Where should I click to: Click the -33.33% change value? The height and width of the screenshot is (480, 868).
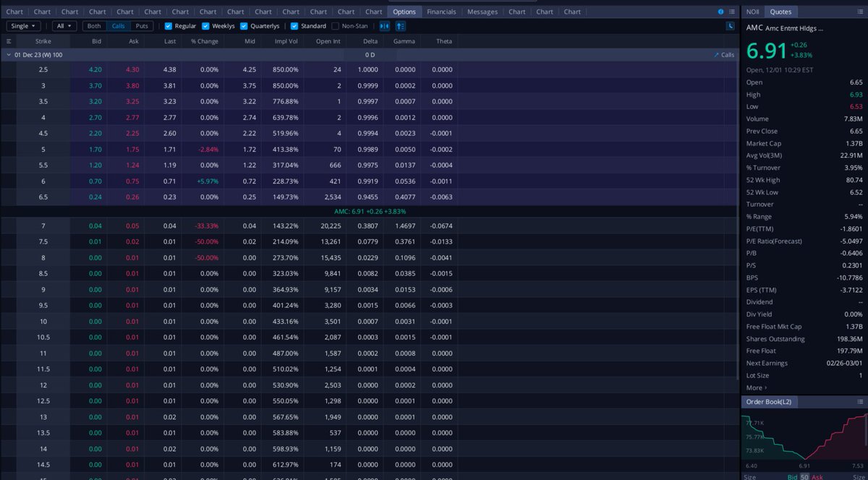point(207,226)
